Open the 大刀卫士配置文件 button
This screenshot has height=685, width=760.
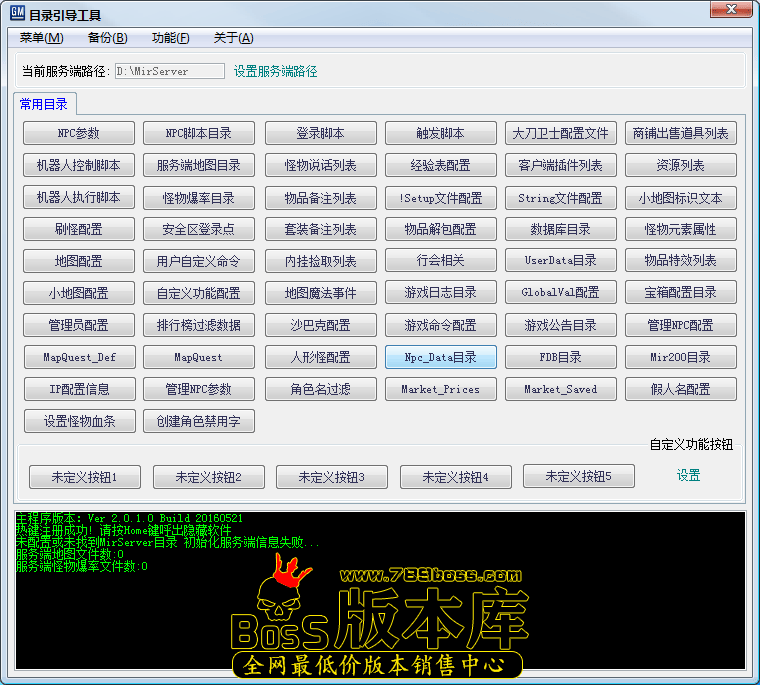coord(560,133)
